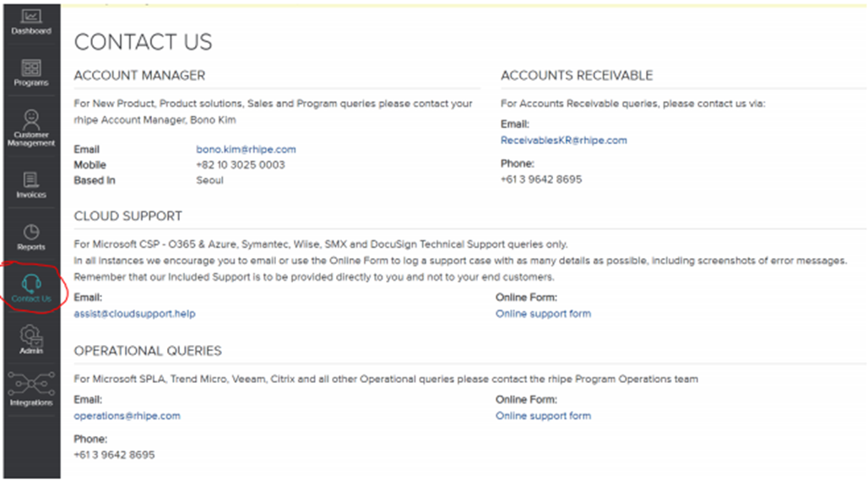The height and width of the screenshot is (480, 868).
Task: Click the CONTACT US page heading
Action: coord(143,42)
